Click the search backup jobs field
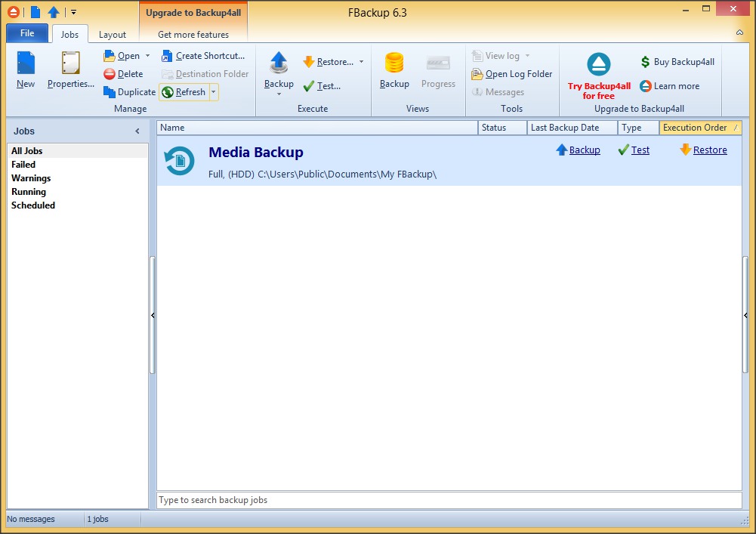 click(449, 500)
